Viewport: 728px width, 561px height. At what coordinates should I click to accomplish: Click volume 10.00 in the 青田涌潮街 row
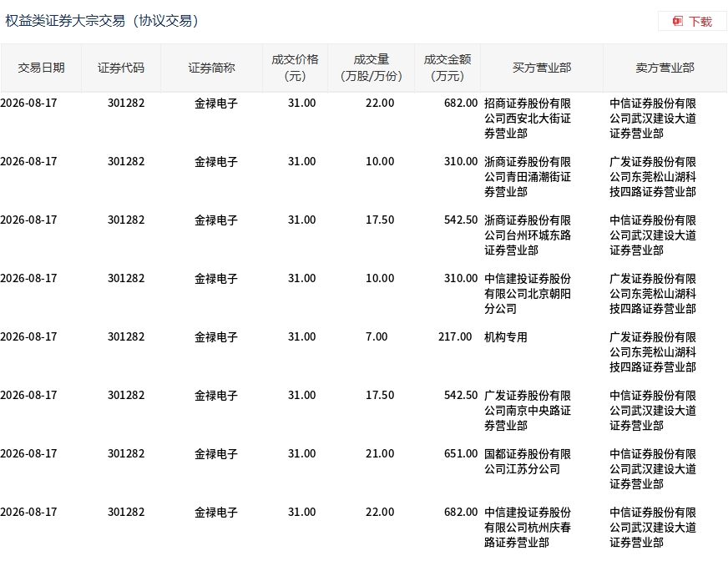380,162
